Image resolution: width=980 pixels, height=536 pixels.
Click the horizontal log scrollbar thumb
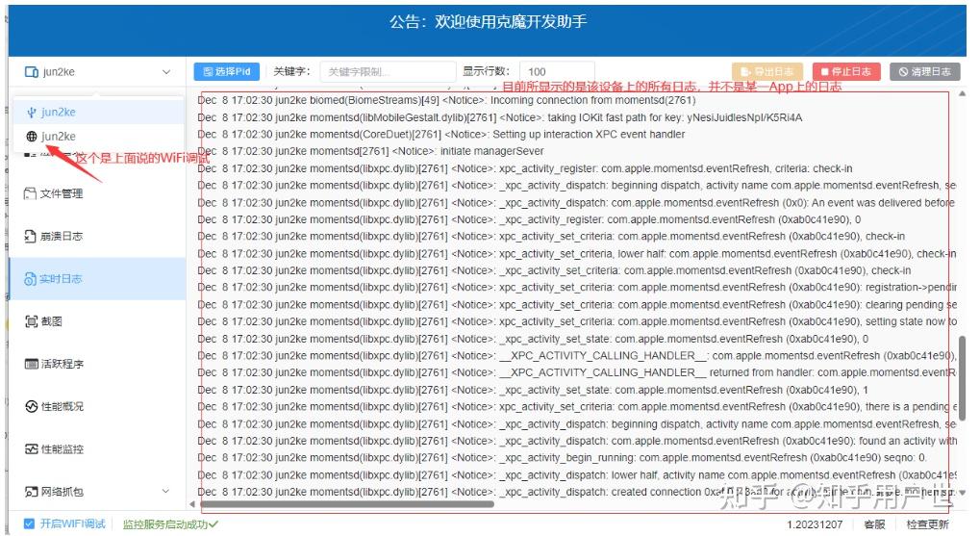(x=347, y=504)
